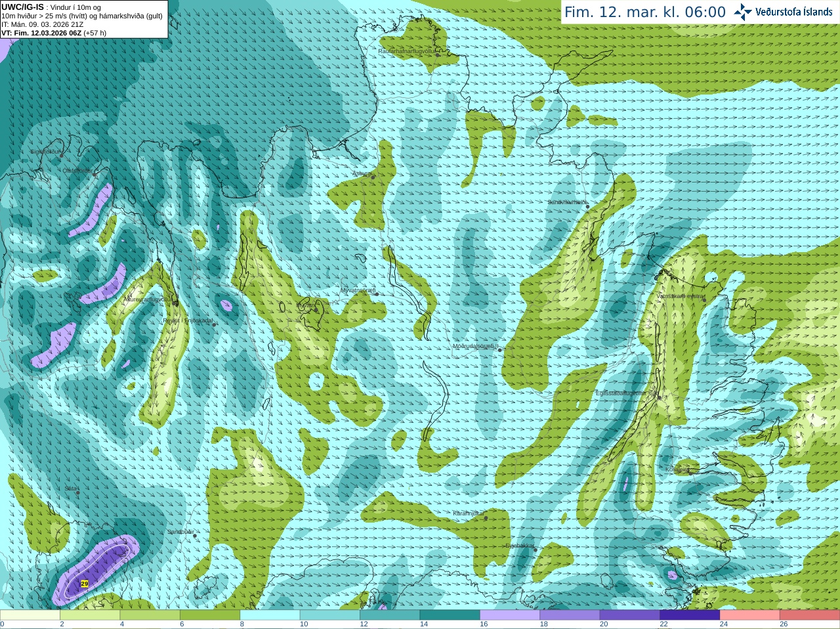Screen dimensions: 840x629
Task: Select the Sandbúðir station marker
Action: pyautogui.click(x=195, y=535)
